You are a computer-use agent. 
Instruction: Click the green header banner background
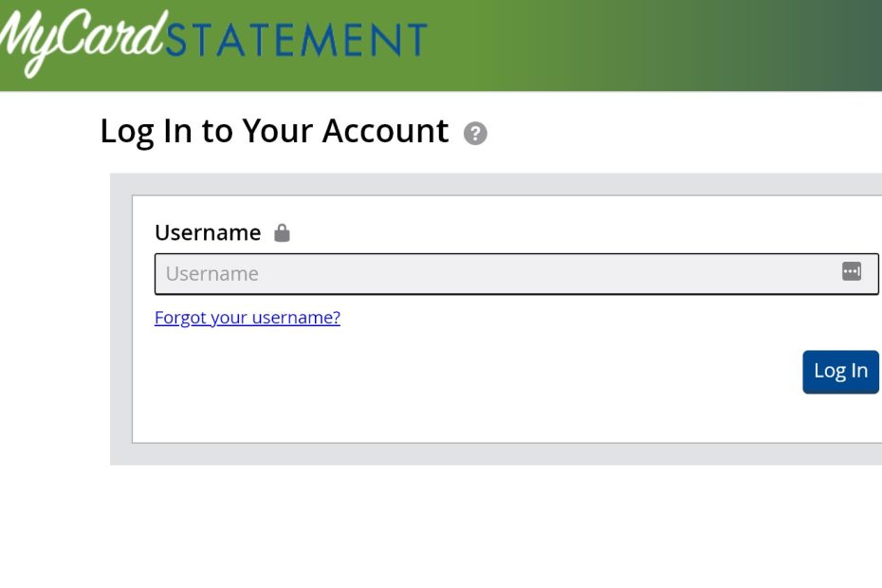(x=588, y=46)
